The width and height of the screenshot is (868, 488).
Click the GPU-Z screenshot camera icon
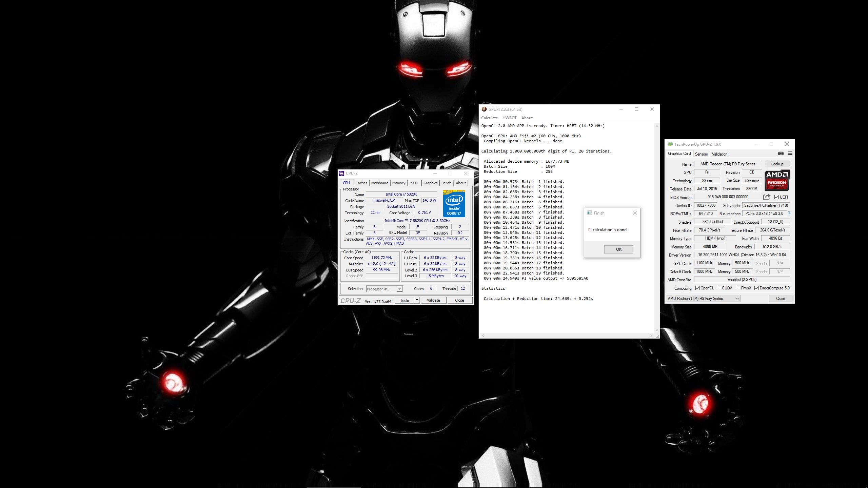[781, 154]
